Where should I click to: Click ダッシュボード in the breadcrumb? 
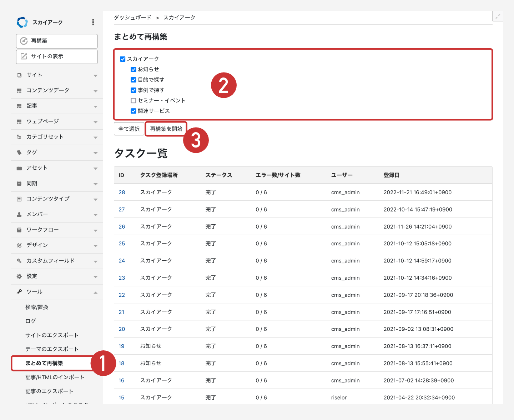132,17
